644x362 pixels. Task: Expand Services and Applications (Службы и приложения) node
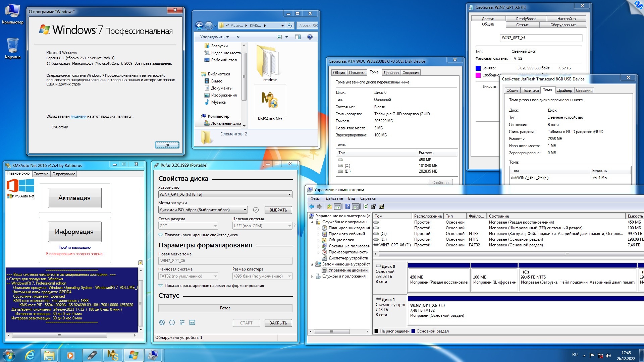[312, 277]
